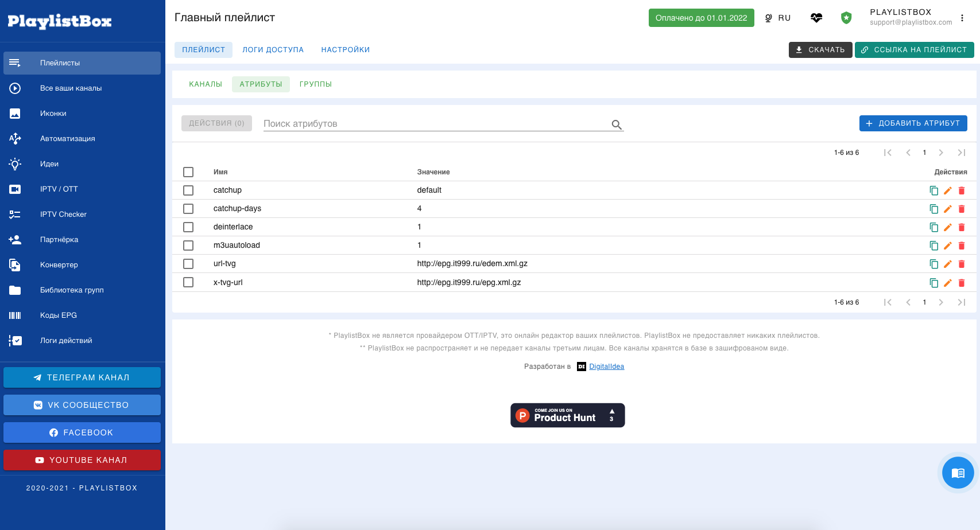This screenshot has width=980, height=530.
Task: Open Коды EPG in the sidebar
Action: coord(82,315)
